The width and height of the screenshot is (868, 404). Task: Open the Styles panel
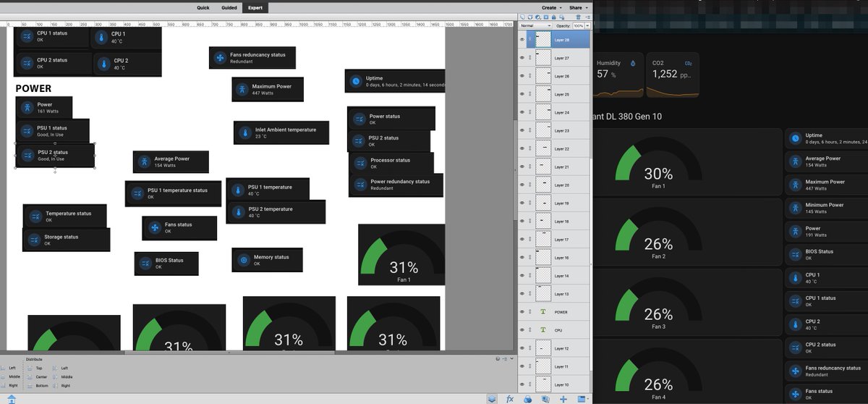click(x=545, y=399)
